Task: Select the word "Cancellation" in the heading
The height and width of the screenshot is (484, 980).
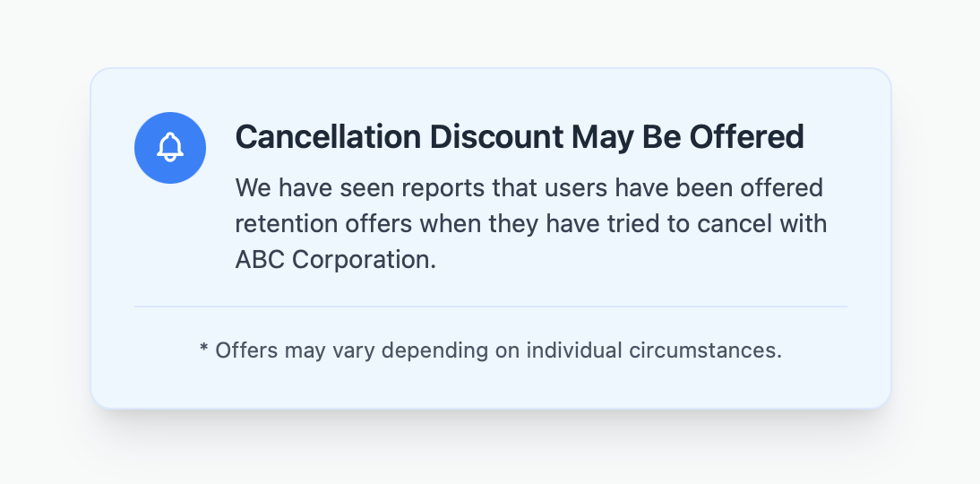Action: pos(328,137)
